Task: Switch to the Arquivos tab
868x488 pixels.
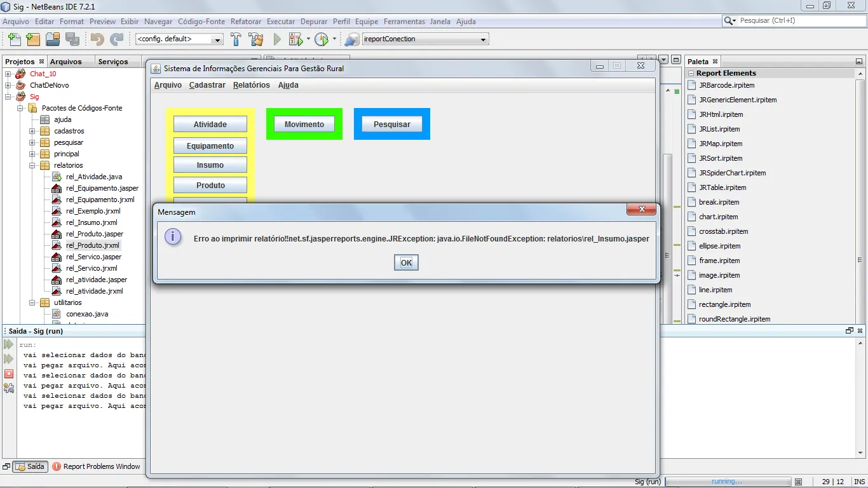Action: [66, 62]
